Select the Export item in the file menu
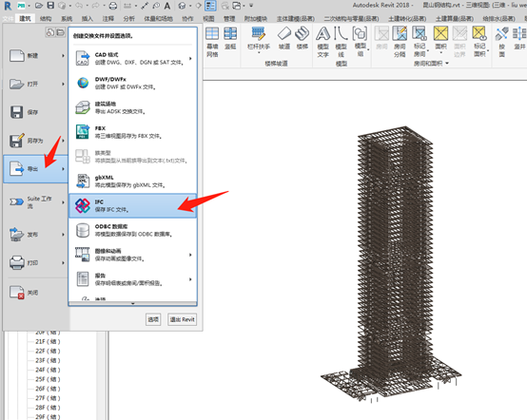 35,169
